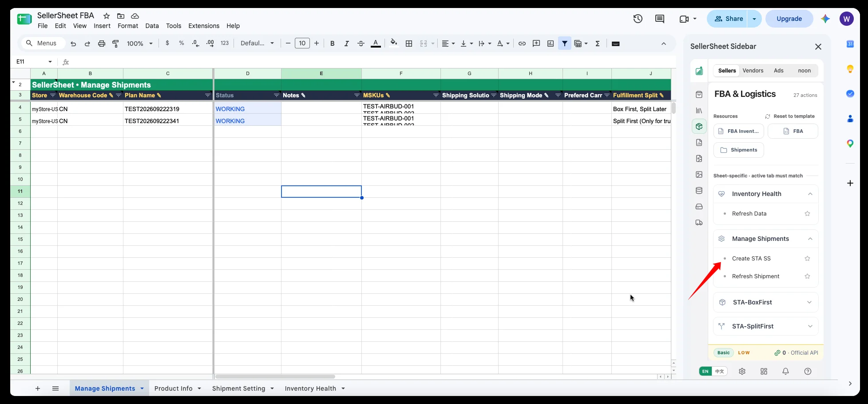868x404 pixels.
Task: Switch to the Inventory Health sheet tab
Action: tap(310, 388)
